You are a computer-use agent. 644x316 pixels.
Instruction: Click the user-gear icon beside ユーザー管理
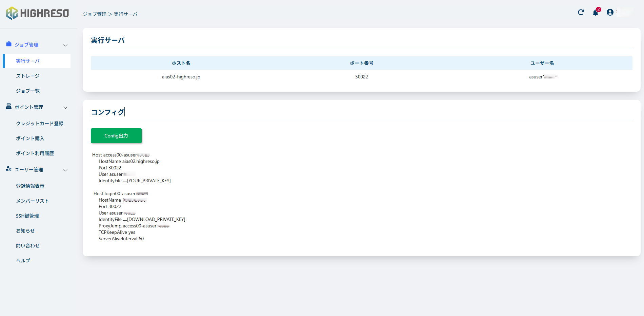[9, 169]
